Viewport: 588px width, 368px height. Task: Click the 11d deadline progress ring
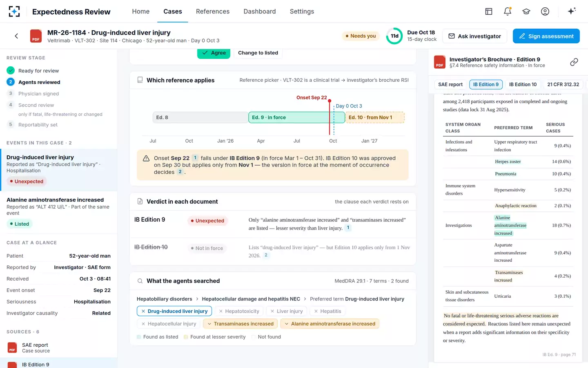(394, 36)
